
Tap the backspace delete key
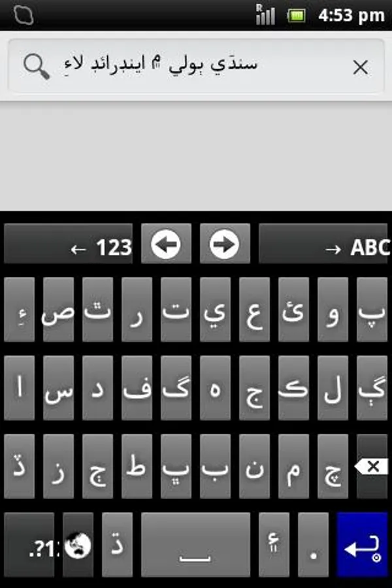372,466
